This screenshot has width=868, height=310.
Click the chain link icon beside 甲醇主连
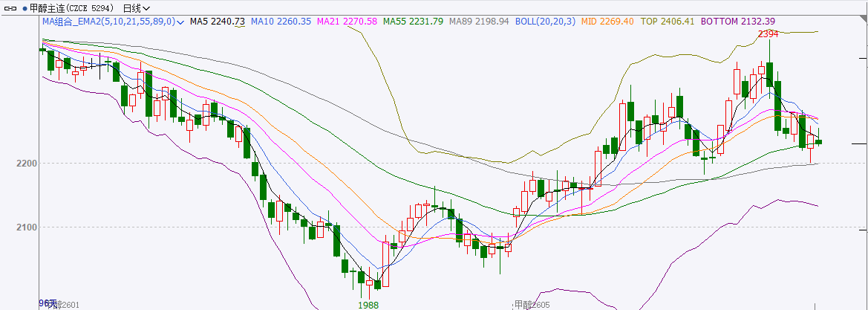[x=10, y=8]
